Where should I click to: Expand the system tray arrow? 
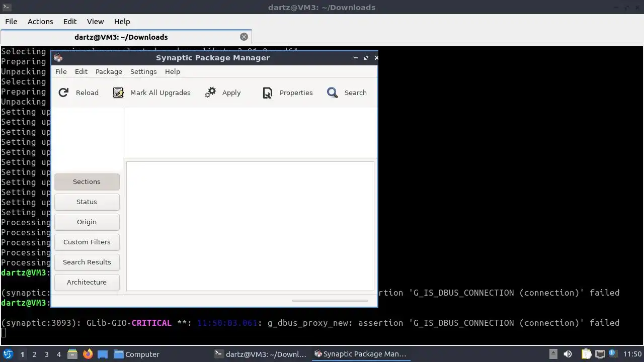[x=553, y=354]
